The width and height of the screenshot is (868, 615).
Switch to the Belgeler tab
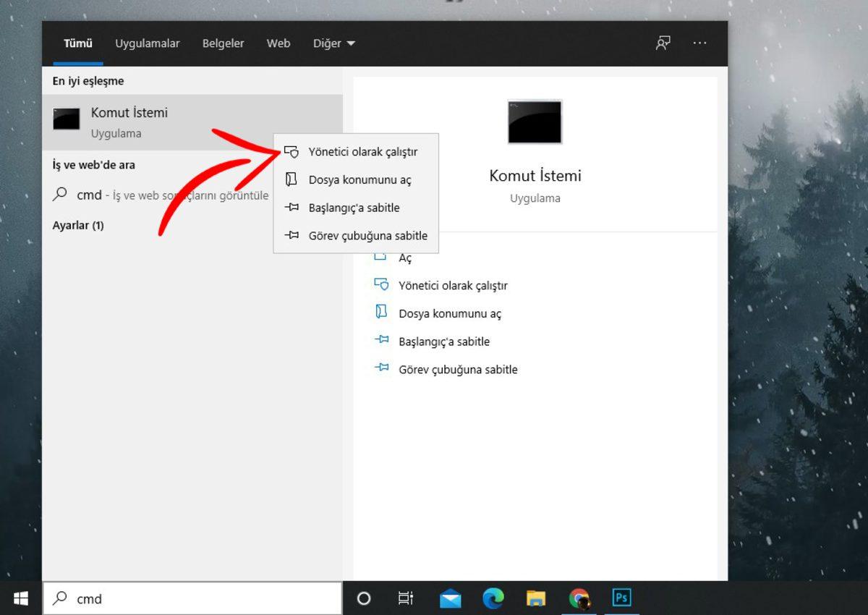[223, 43]
